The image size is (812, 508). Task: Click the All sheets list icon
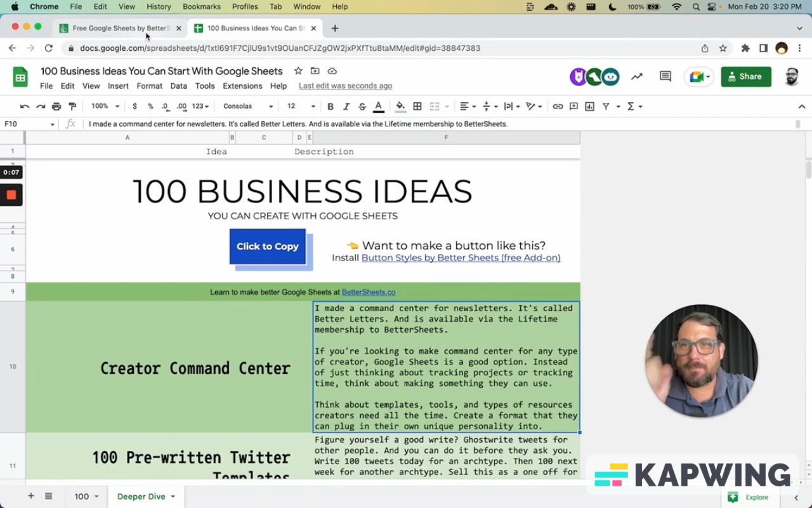tap(49, 497)
